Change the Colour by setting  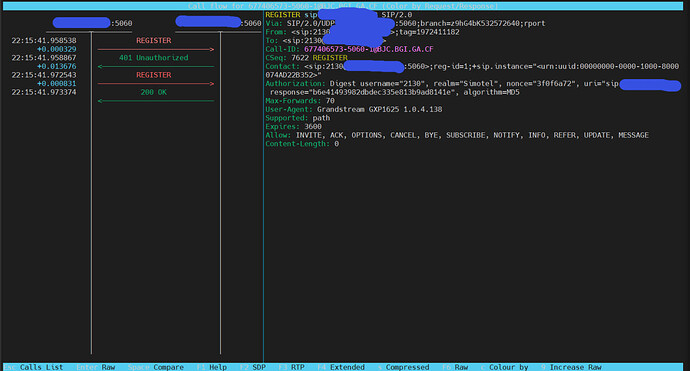(505, 367)
